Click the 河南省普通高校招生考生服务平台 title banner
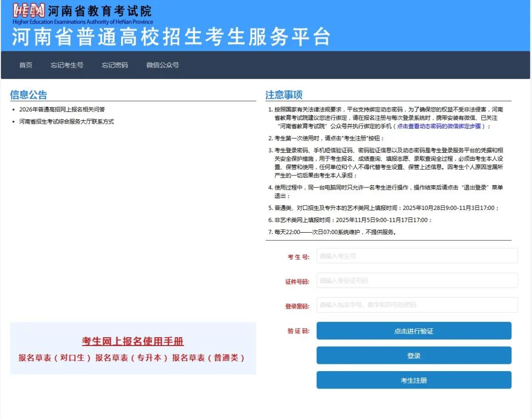This screenshot has width=532, height=418. [x=170, y=37]
